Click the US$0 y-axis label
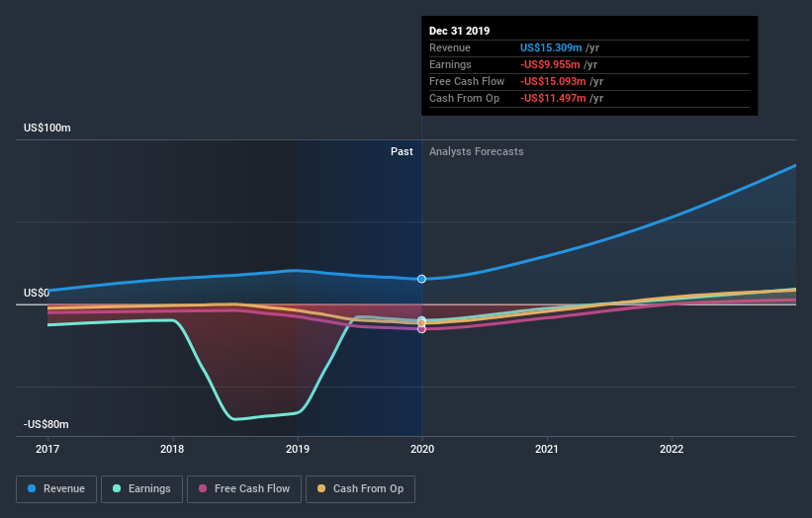812x518 pixels. (37, 293)
